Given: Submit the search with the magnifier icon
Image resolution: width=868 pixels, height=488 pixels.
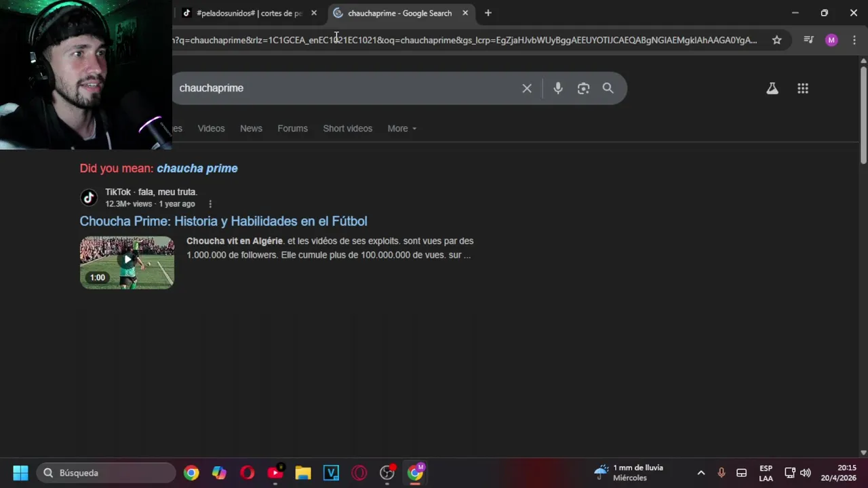Looking at the screenshot, I should click(x=608, y=88).
